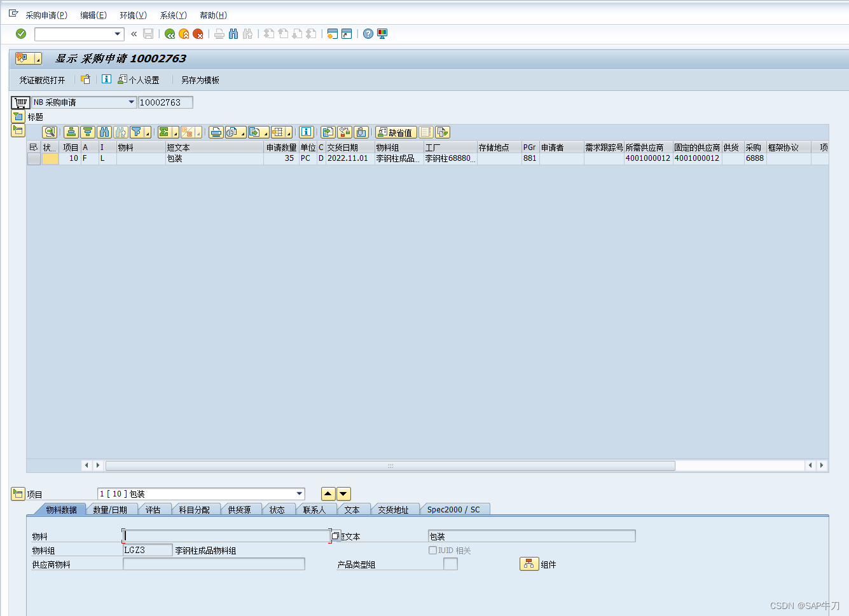Screen dimensions: 849x616
Task: Click the next item down arrow button
Action: pos(343,494)
